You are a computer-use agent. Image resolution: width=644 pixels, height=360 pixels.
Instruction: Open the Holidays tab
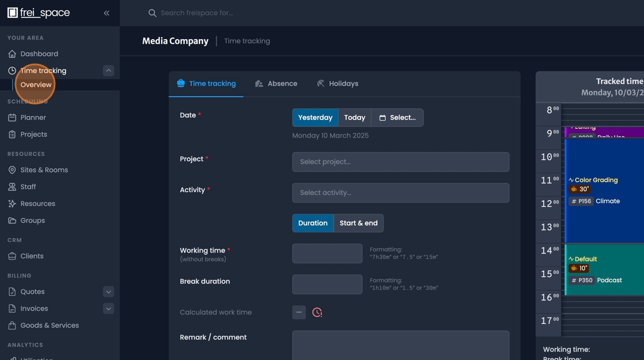point(338,83)
